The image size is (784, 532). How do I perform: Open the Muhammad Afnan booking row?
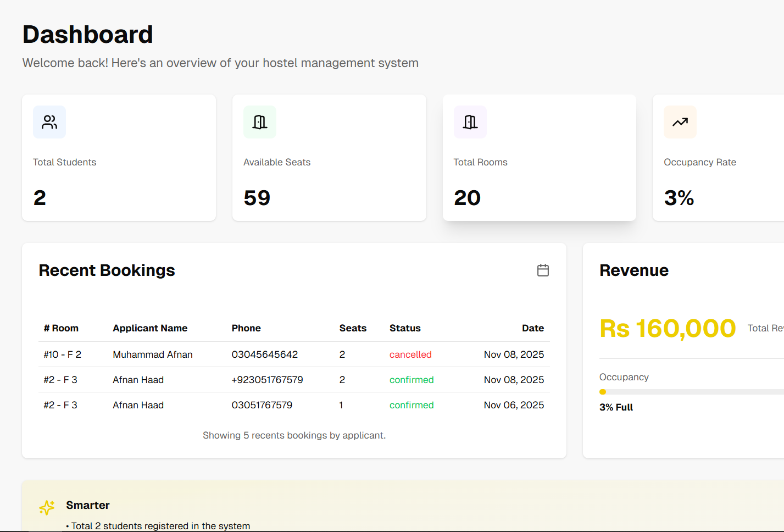(x=153, y=354)
